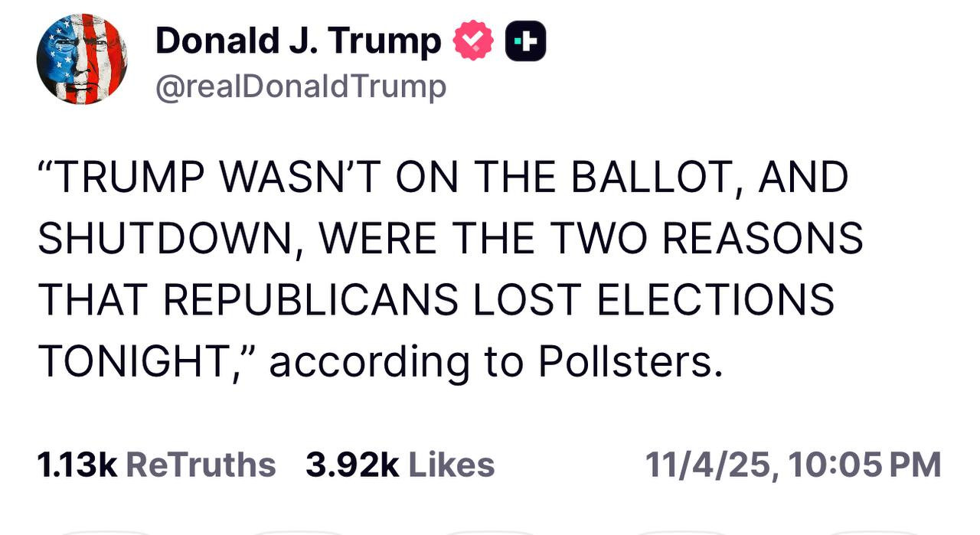Image resolution: width=980 pixels, height=535 pixels.
Task: Click the black plus badge icon
Action: click(x=525, y=41)
